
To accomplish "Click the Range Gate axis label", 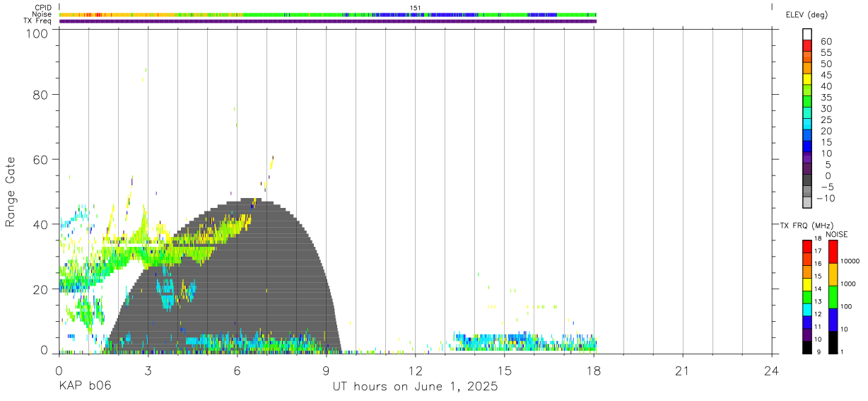I will pyautogui.click(x=11, y=192).
